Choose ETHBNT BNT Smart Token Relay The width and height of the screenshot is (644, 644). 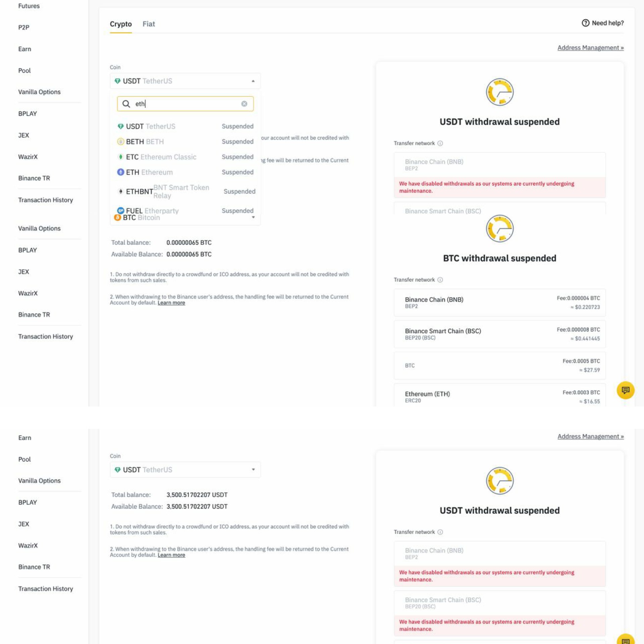pyautogui.click(x=185, y=191)
